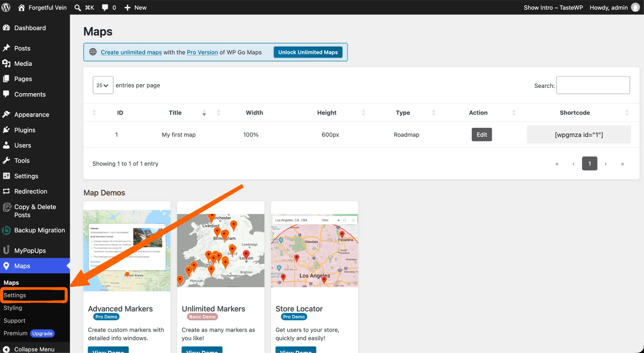Click the home icon for Forgetful Vein
This screenshot has height=353, width=644.
point(21,8)
